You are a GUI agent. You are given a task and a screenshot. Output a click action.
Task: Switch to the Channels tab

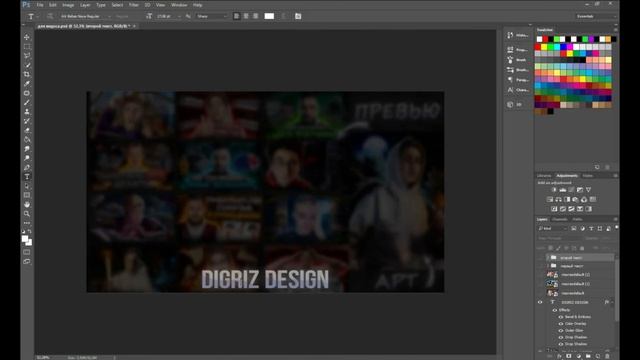(x=560, y=219)
